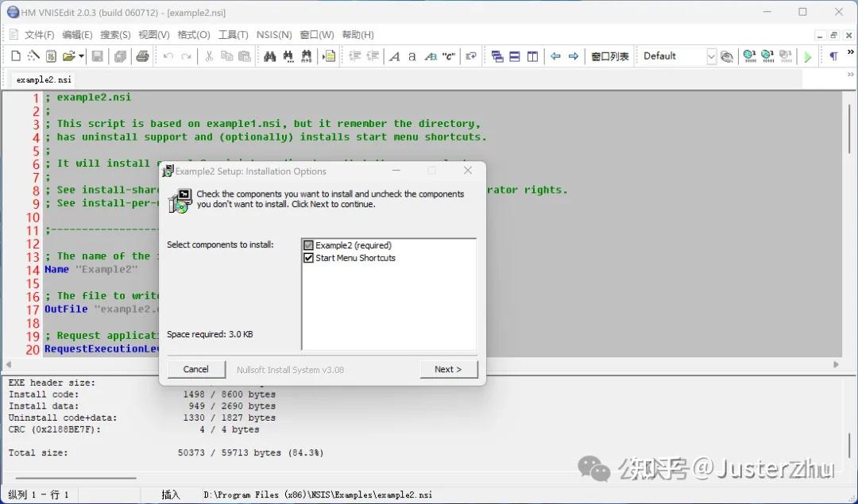
Task: Click the editor horizontal scrollbar right arrow
Action: tap(836, 364)
